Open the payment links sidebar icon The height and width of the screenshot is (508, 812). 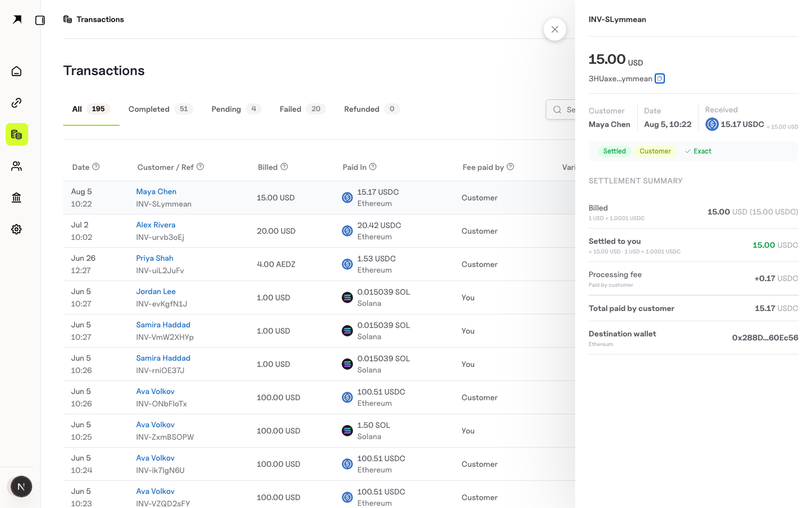click(16, 103)
